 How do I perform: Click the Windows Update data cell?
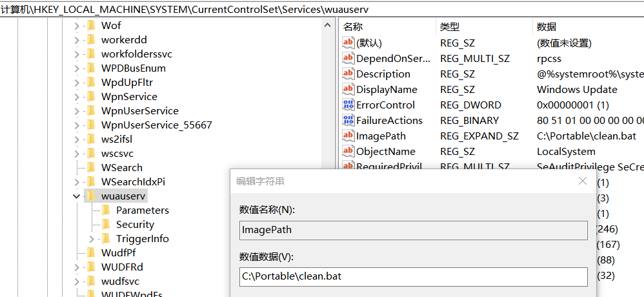[577, 90]
